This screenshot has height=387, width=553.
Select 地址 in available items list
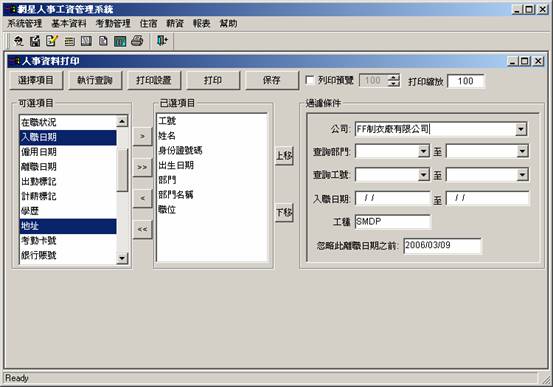[68, 226]
